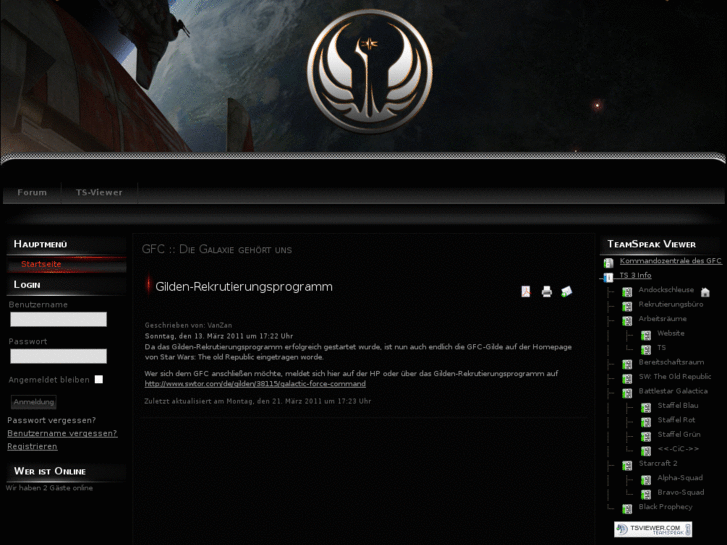
Task: Click into the Benutzername input field
Action: (58, 319)
